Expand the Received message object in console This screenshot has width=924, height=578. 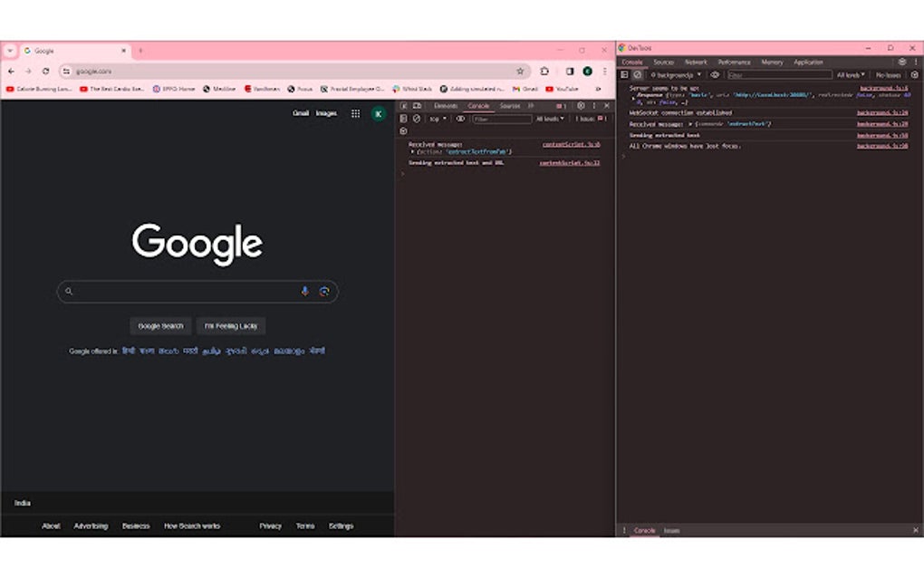(411, 152)
